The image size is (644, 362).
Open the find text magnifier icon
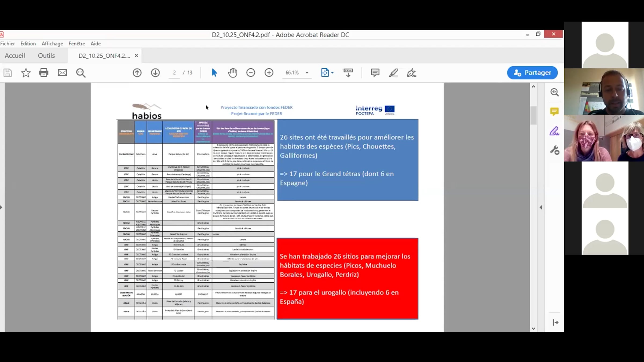80,73
